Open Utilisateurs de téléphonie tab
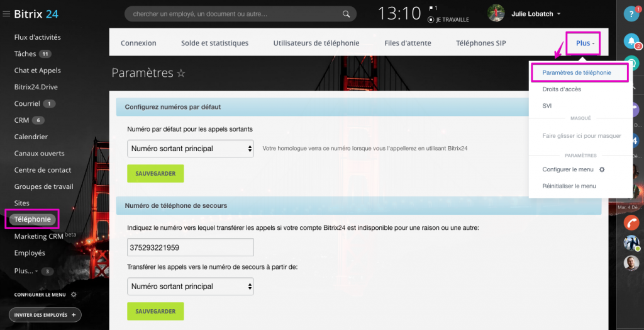The width and height of the screenshot is (644, 330). tap(316, 43)
